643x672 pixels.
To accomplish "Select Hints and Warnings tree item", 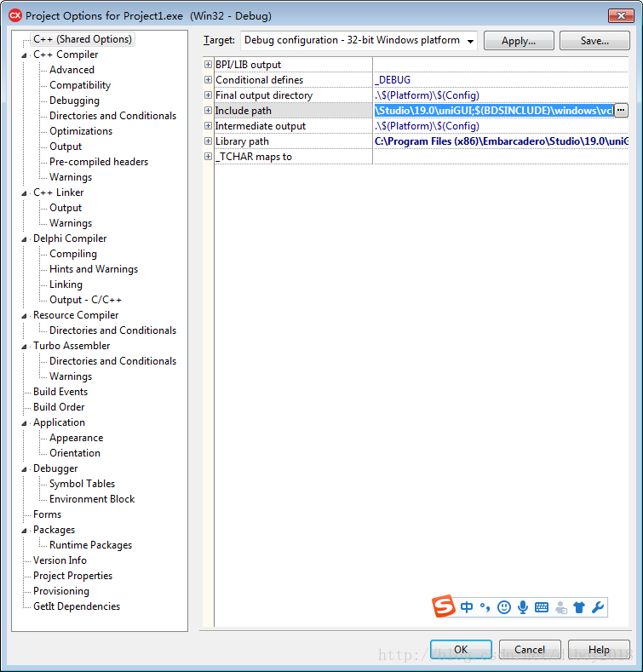I will pos(94,268).
